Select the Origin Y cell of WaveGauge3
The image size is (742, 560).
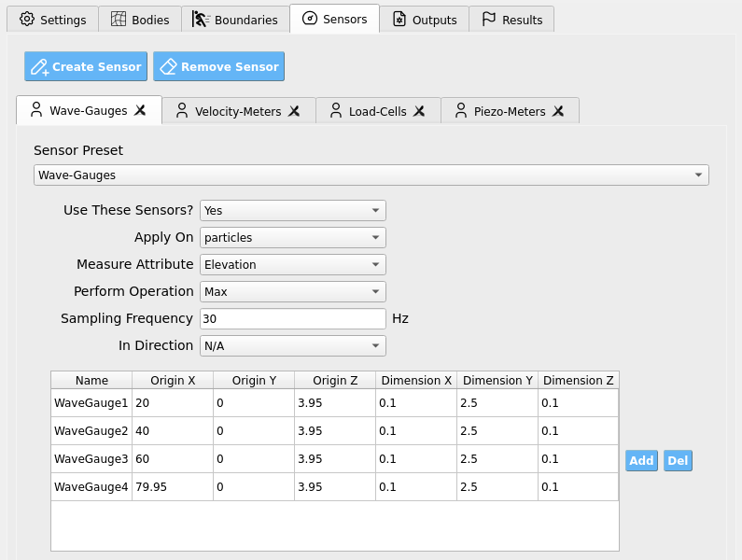tap(254, 458)
